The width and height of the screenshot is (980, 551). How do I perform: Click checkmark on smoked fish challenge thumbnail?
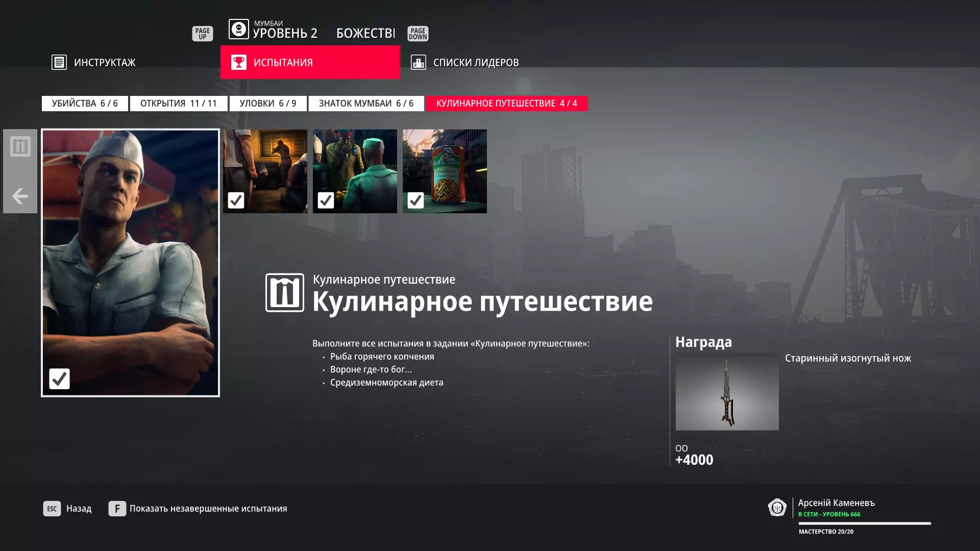[x=236, y=200]
